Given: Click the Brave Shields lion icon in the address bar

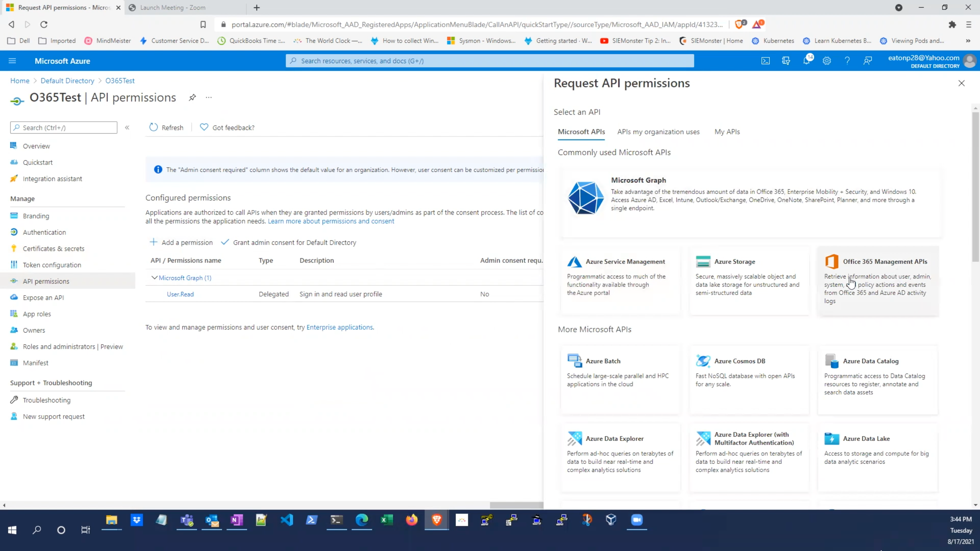Looking at the screenshot, I should pos(739,24).
